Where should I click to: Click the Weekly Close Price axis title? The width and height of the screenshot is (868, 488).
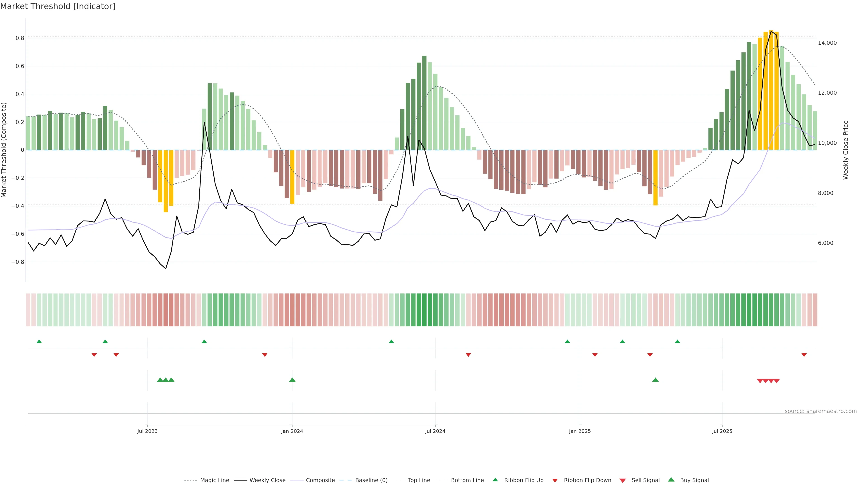click(845, 150)
